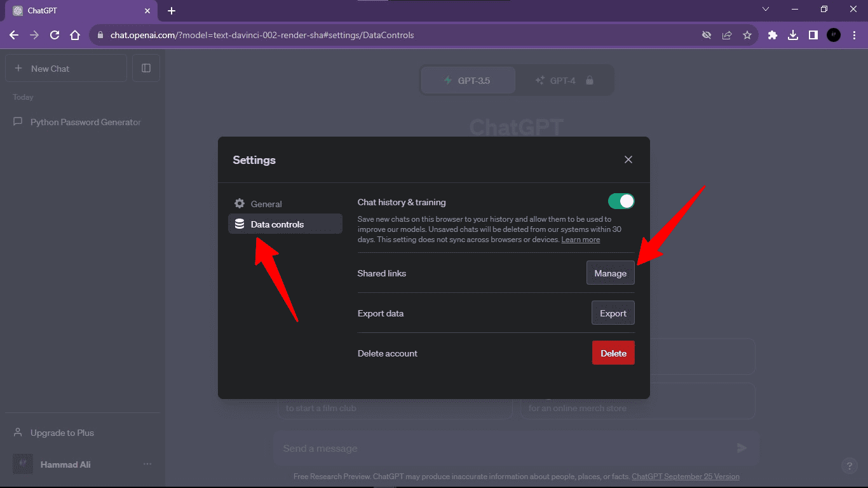868x488 pixels.
Task: Open the help question mark button
Action: (850, 466)
